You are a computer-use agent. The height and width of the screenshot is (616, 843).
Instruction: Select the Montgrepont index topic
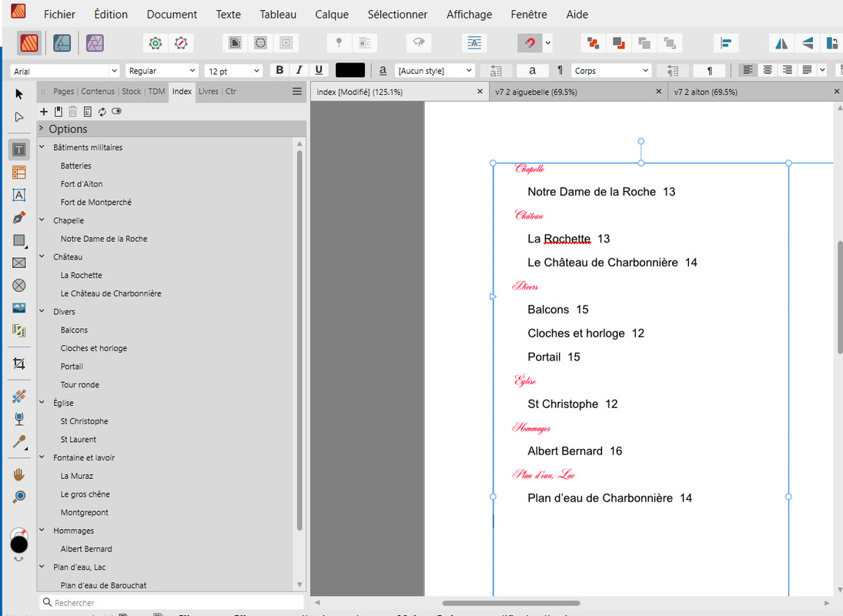85,512
